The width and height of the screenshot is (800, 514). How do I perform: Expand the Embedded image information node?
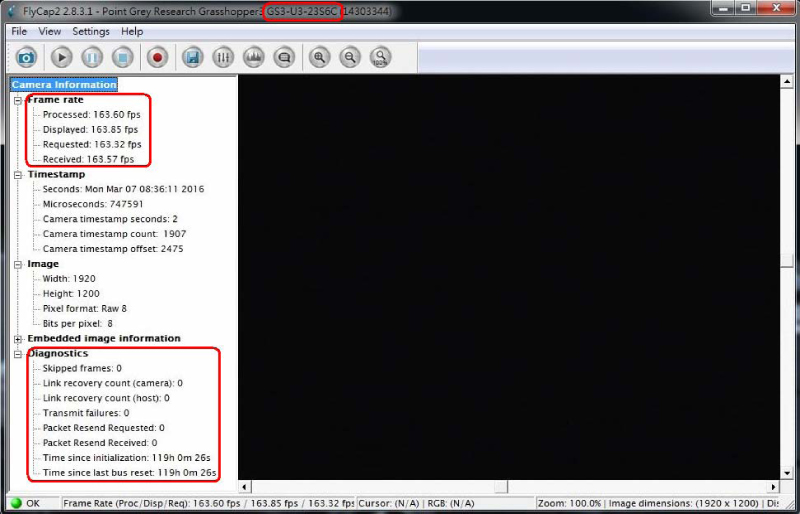pyautogui.click(x=18, y=339)
